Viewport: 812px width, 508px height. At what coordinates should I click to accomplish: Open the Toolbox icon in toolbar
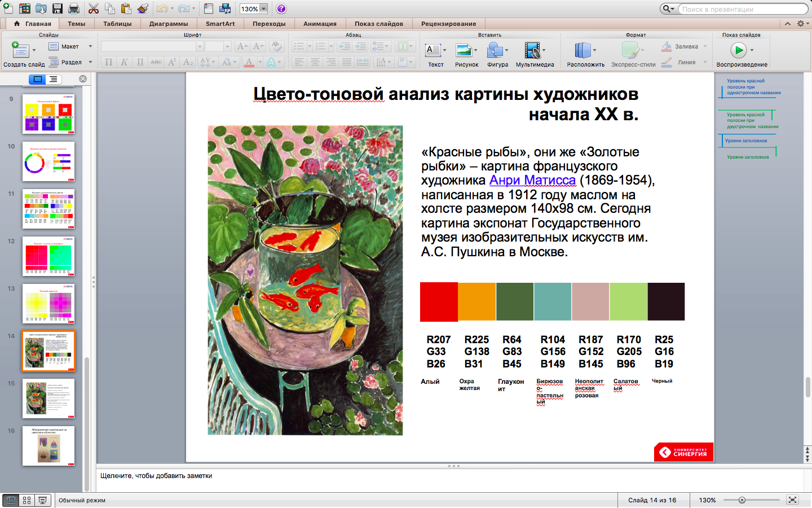point(209,8)
